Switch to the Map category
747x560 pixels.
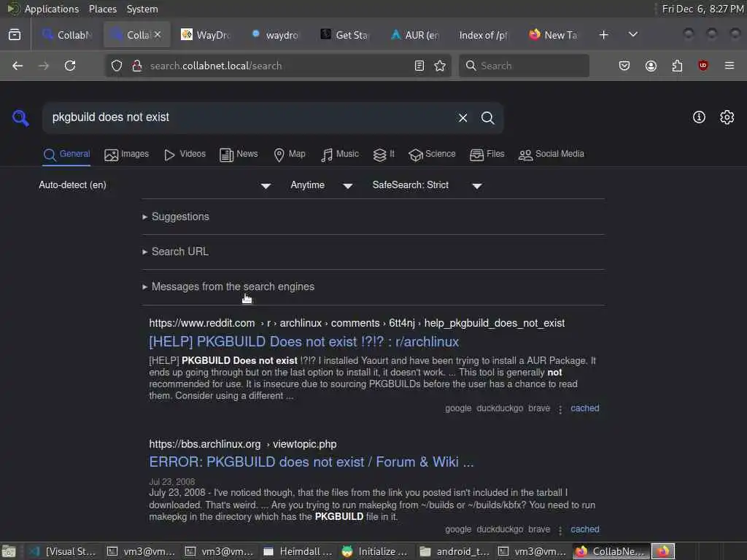pos(290,155)
